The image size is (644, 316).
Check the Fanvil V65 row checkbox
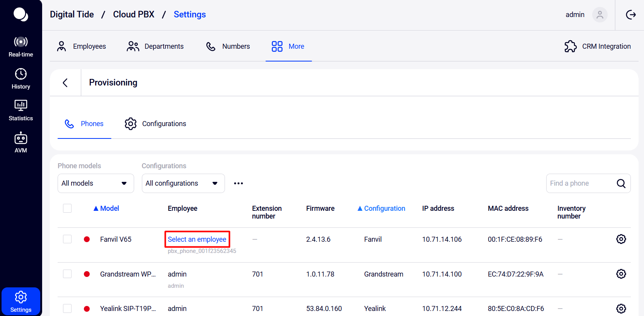click(67, 239)
